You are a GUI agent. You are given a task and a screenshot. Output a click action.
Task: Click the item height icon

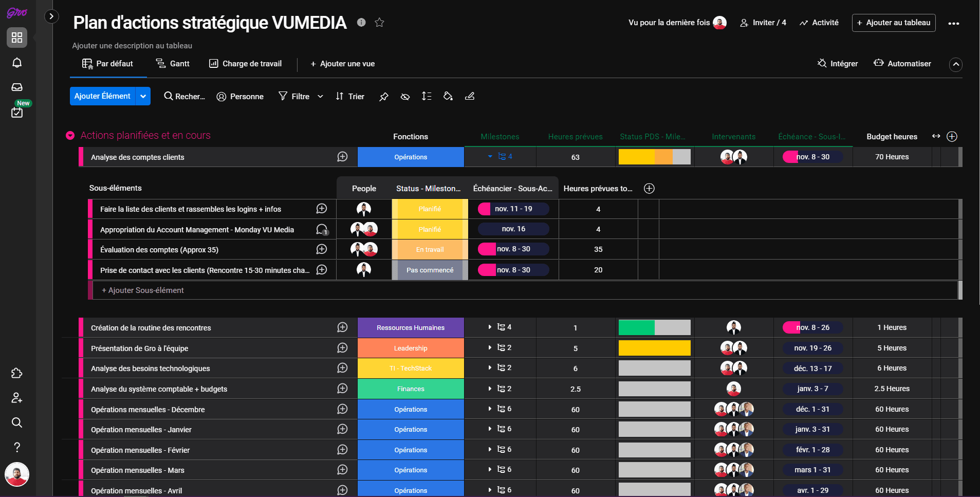(x=427, y=96)
